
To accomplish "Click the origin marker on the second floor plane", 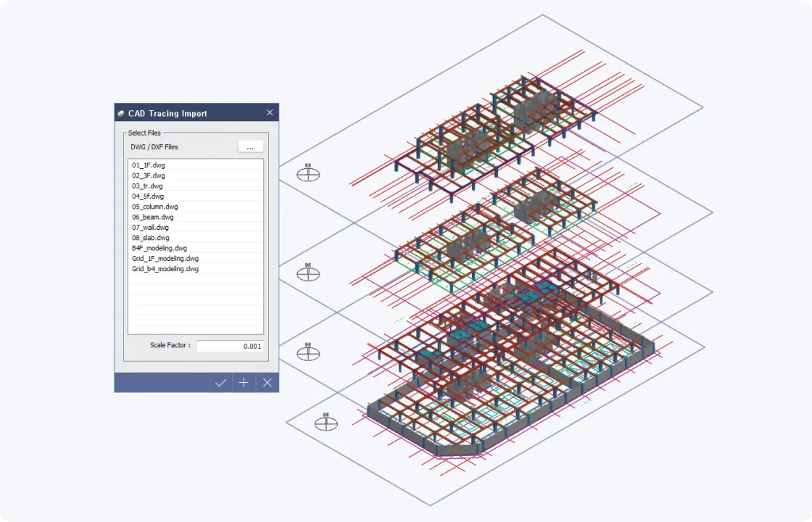I will tap(308, 273).
